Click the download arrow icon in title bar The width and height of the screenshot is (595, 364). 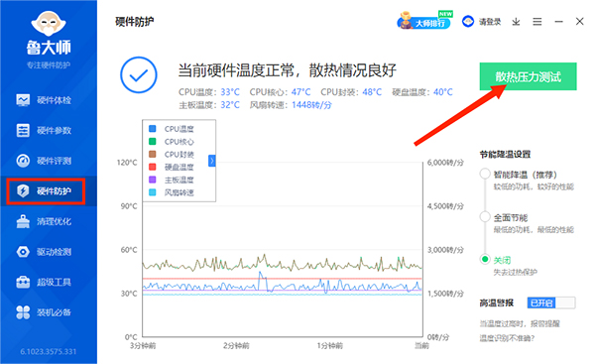[516, 22]
